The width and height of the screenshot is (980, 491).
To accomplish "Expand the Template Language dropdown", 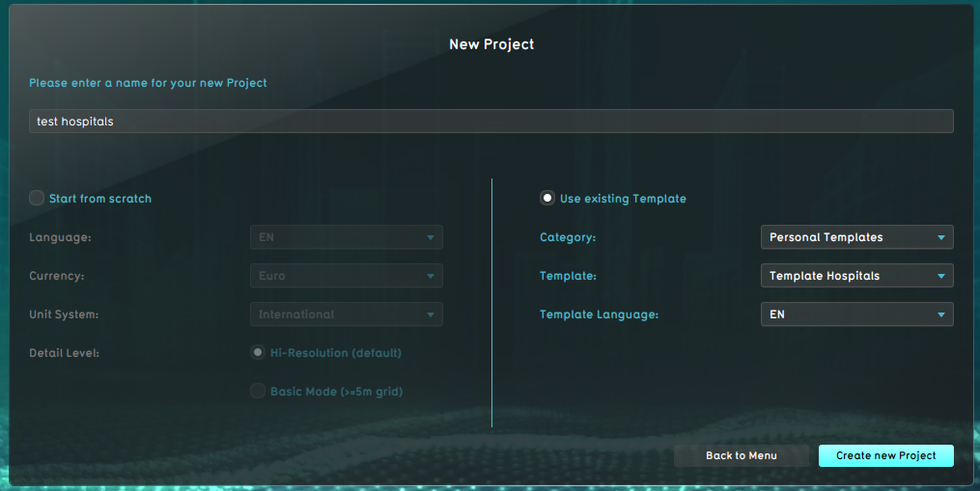I will click(856, 314).
